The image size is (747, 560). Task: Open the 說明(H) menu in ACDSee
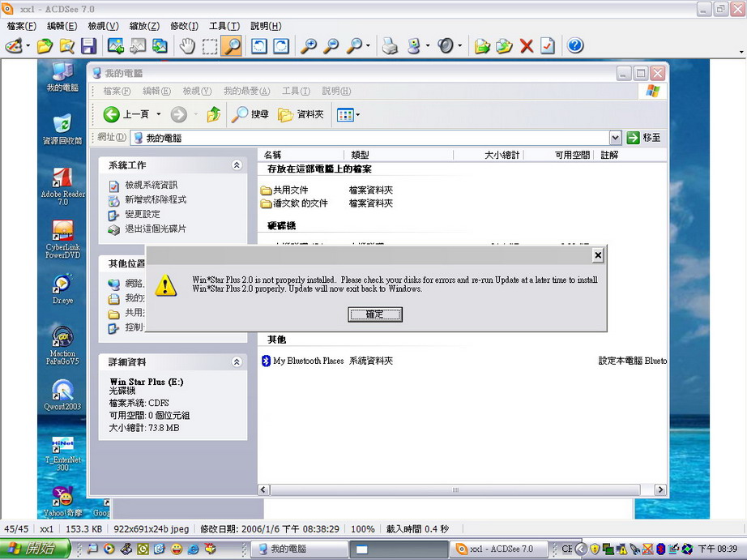click(x=266, y=26)
